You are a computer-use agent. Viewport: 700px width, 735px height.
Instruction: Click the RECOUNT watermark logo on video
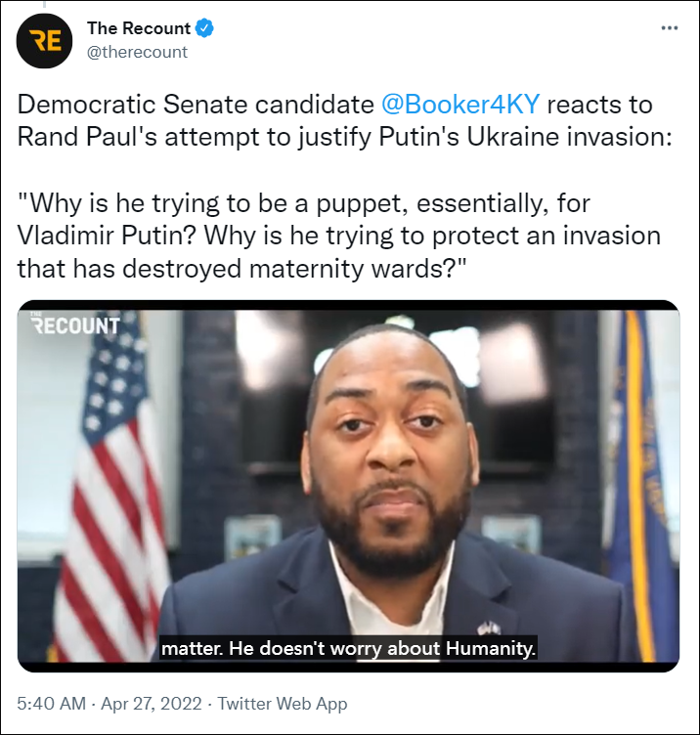click(75, 324)
